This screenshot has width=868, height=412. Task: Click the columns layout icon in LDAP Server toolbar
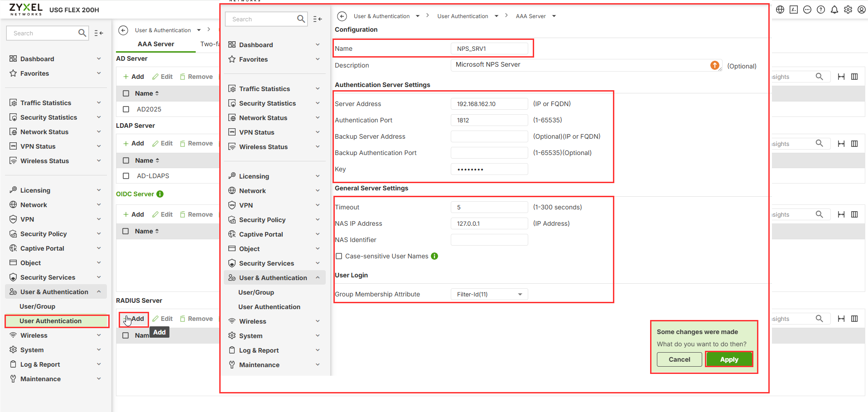(854, 144)
